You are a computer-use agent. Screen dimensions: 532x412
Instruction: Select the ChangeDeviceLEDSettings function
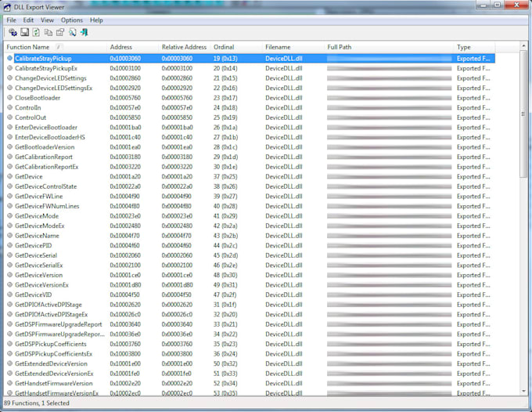click(51, 78)
